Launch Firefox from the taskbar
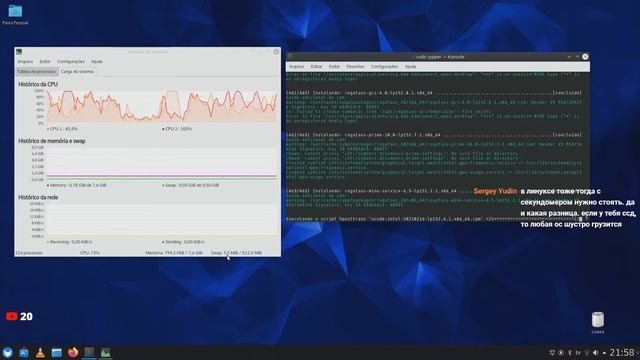Viewport: 640px width, 360px height. (73, 352)
